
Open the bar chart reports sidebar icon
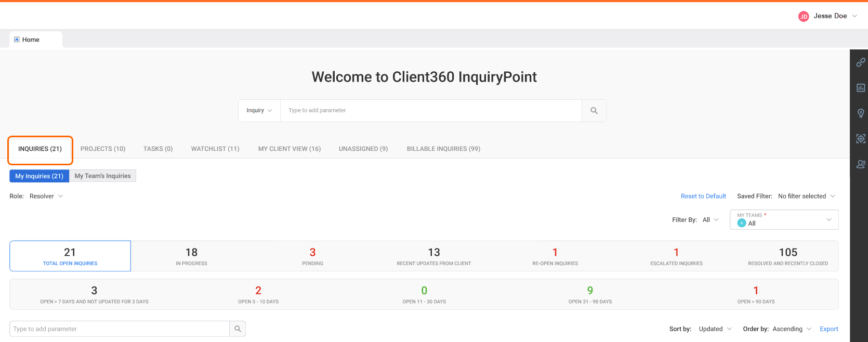click(x=861, y=88)
